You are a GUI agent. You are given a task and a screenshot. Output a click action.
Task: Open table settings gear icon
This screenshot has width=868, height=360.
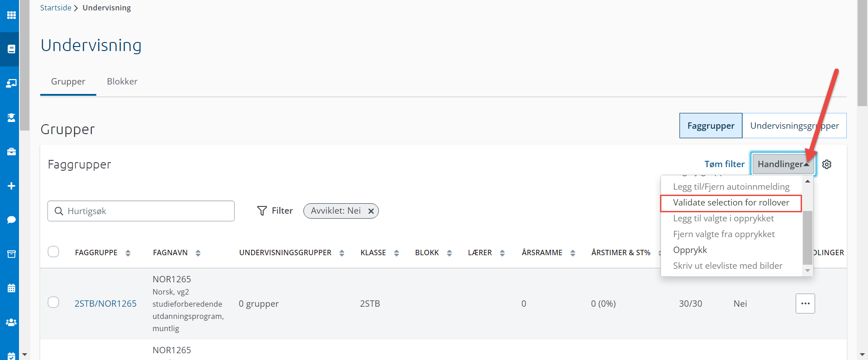coord(827,164)
